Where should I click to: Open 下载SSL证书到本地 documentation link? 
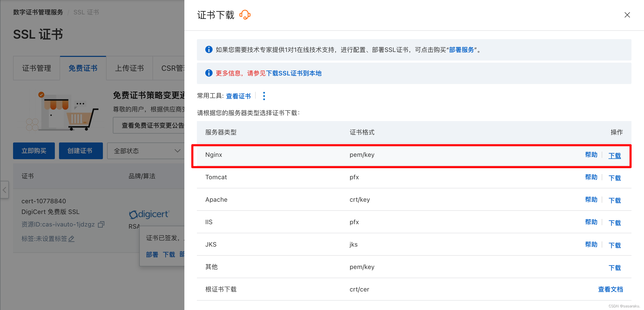point(294,73)
